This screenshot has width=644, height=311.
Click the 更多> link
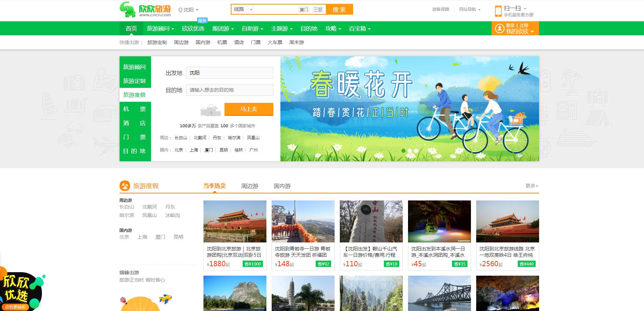point(532,185)
